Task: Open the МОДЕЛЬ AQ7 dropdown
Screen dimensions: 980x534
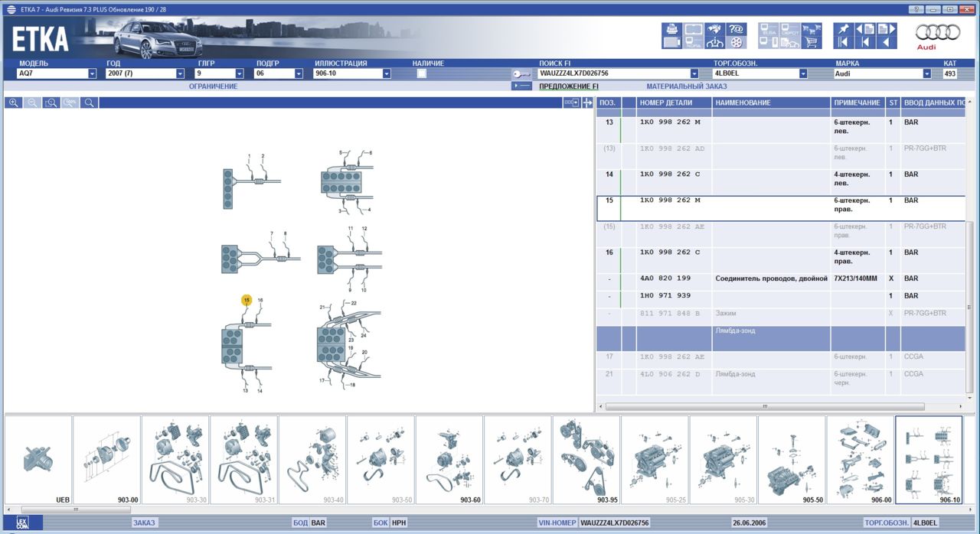Action: click(92, 74)
